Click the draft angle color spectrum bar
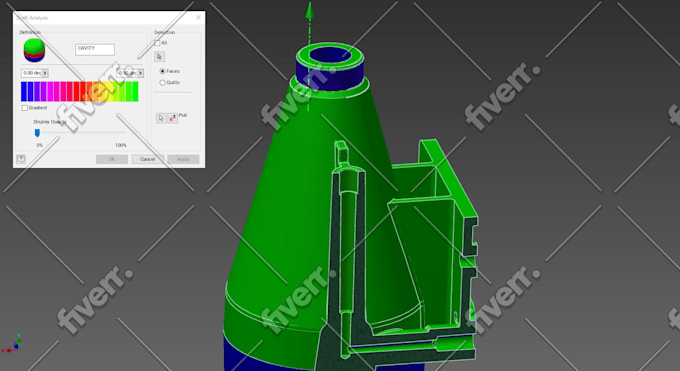Viewport: 680px width, 371px height. (80, 92)
